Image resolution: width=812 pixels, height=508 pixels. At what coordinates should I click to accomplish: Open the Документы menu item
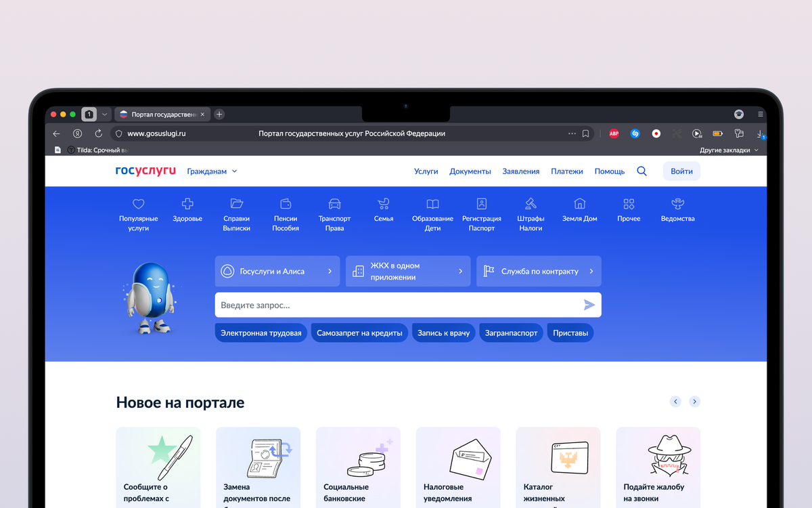[470, 171]
